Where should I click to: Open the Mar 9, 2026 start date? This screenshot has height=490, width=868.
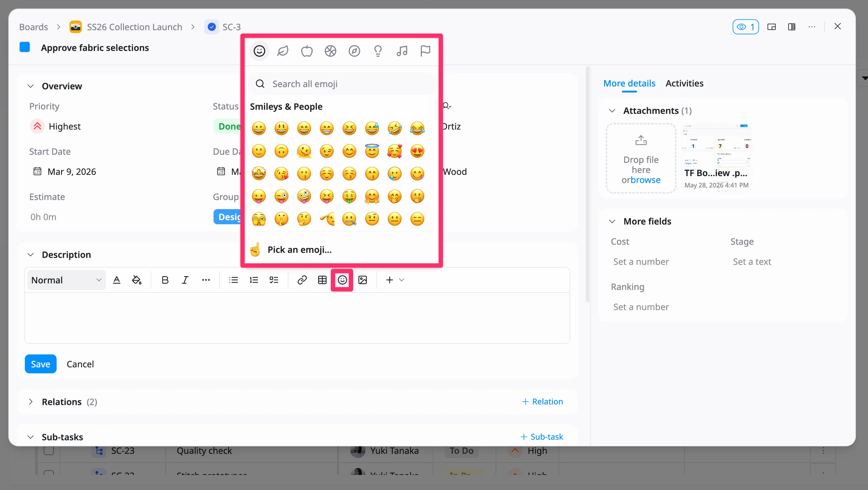coord(65,172)
